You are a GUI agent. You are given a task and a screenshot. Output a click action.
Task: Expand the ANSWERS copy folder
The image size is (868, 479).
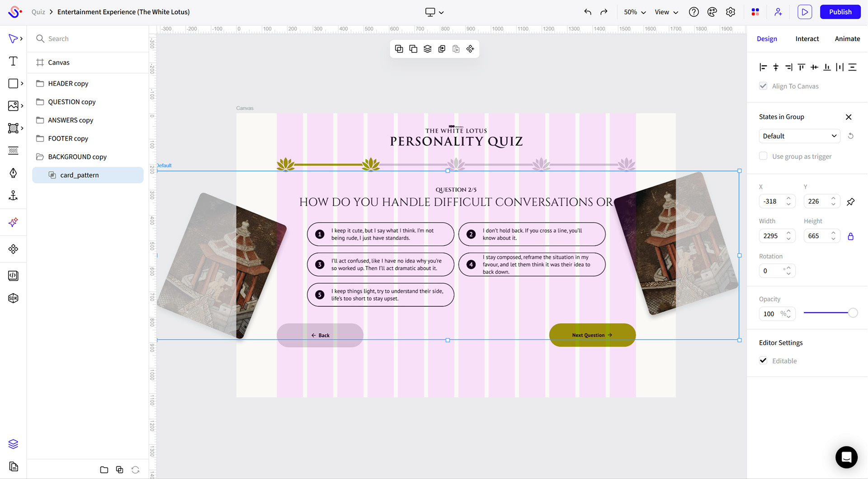click(x=40, y=120)
